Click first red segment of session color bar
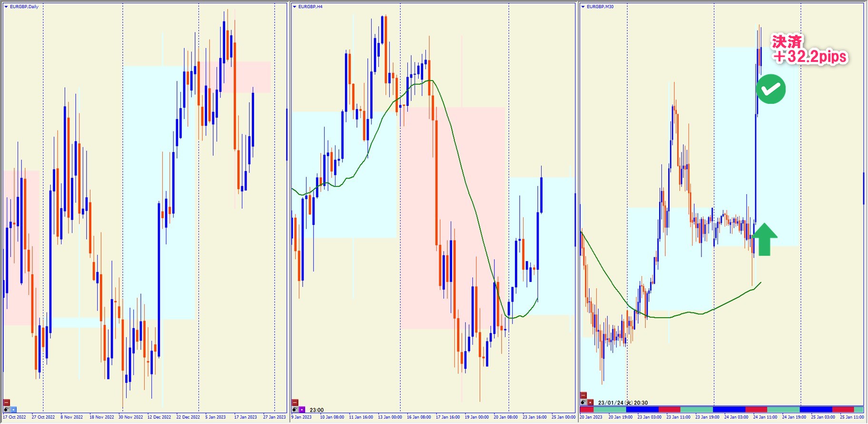Screen dimensions: 868x424 [x=586, y=410]
